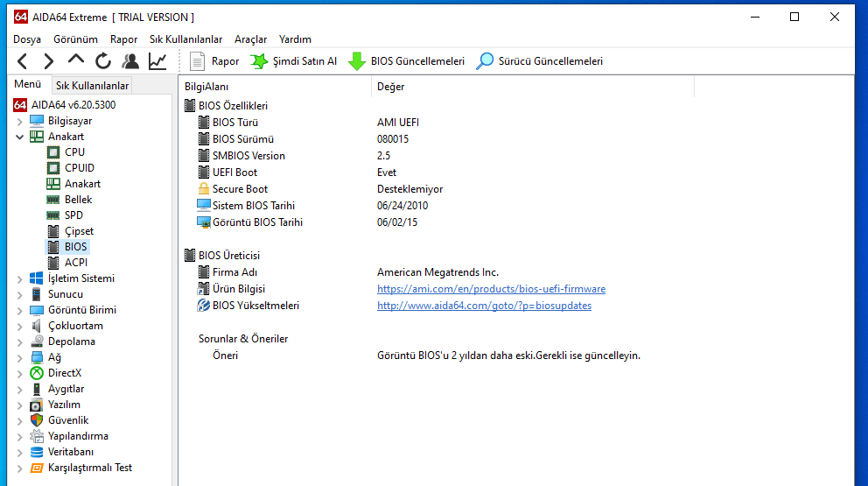Expand the Yapılandırma tree node

tap(20, 437)
